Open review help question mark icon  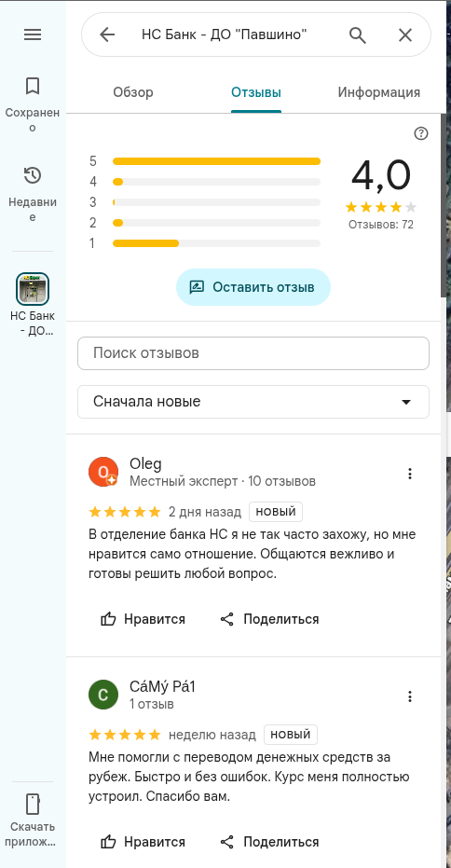(x=421, y=133)
